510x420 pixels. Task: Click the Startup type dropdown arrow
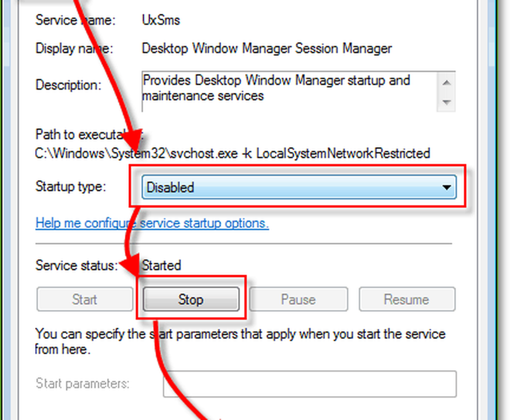447,188
